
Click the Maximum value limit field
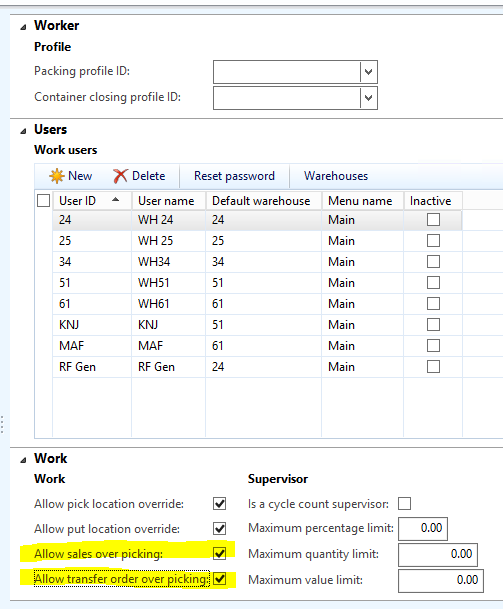pos(441,581)
